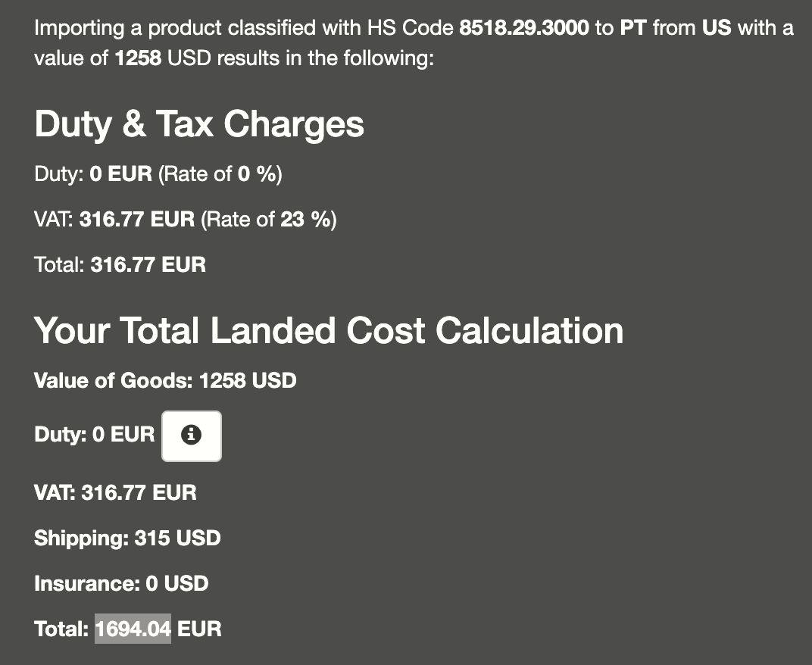Open the Duty info icon button
812x665 pixels.
pyautogui.click(x=192, y=436)
